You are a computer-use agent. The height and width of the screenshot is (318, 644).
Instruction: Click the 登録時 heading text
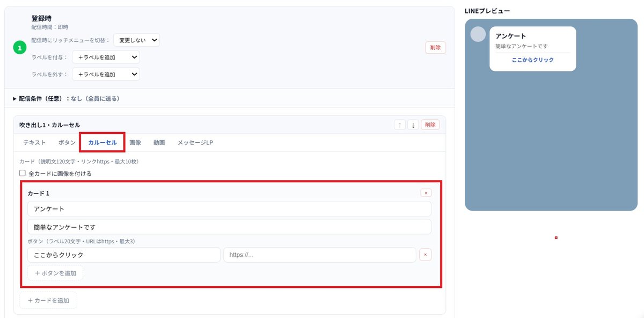coord(41,18)
